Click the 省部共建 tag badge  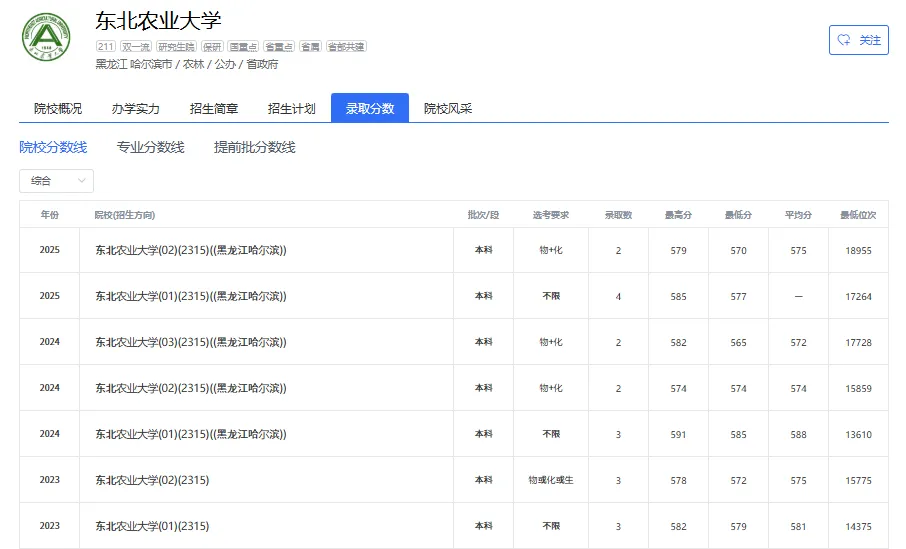pyautogui.click(x=346, y=47)
